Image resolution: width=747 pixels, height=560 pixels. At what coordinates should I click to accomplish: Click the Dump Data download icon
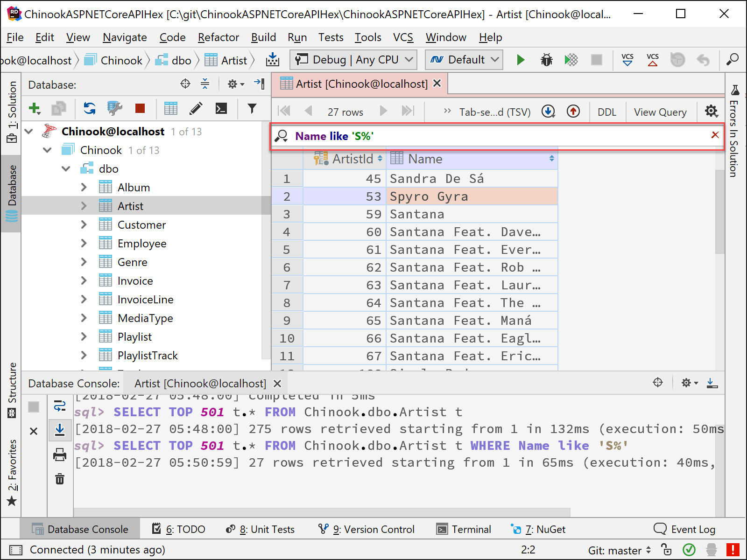pyautogui.click(x=548, y=112)
